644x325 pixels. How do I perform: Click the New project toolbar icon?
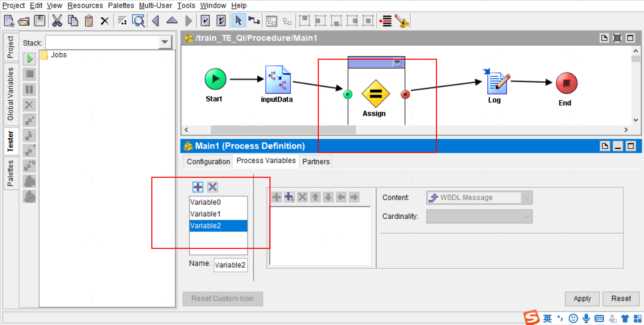point(9,21)
